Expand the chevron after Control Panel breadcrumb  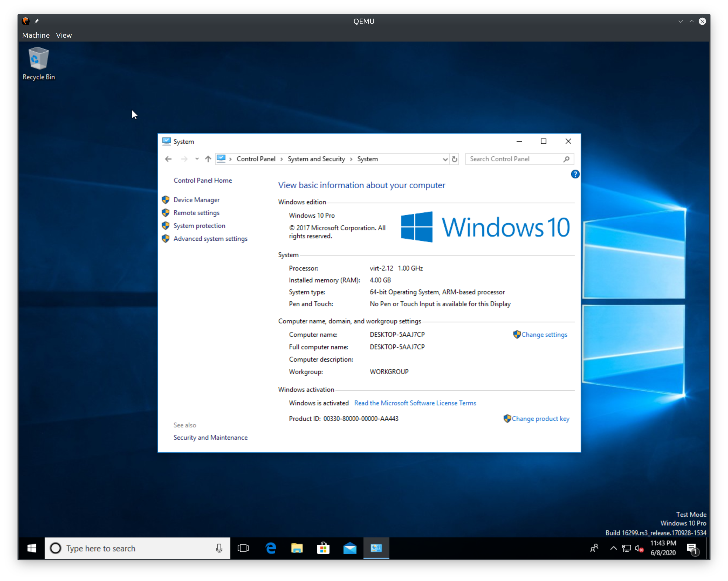[x=281, y=159]
